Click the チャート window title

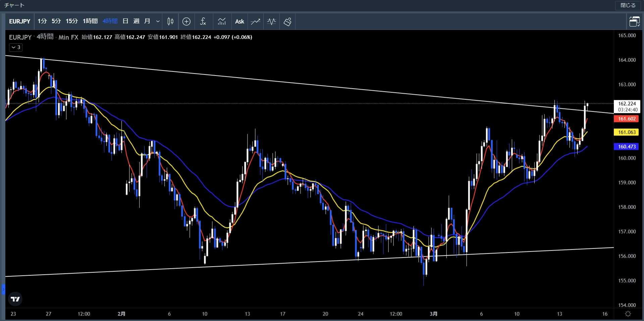pyautogui.click(x=14, y=5)
